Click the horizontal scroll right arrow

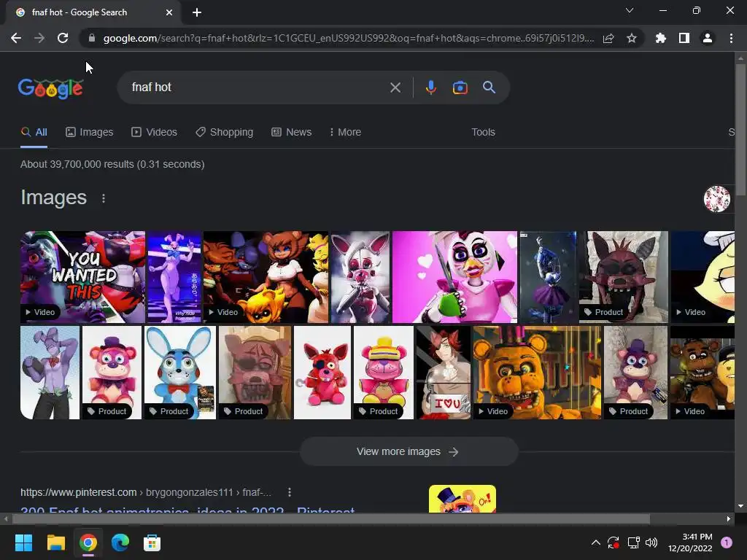(x=729, y=518)
